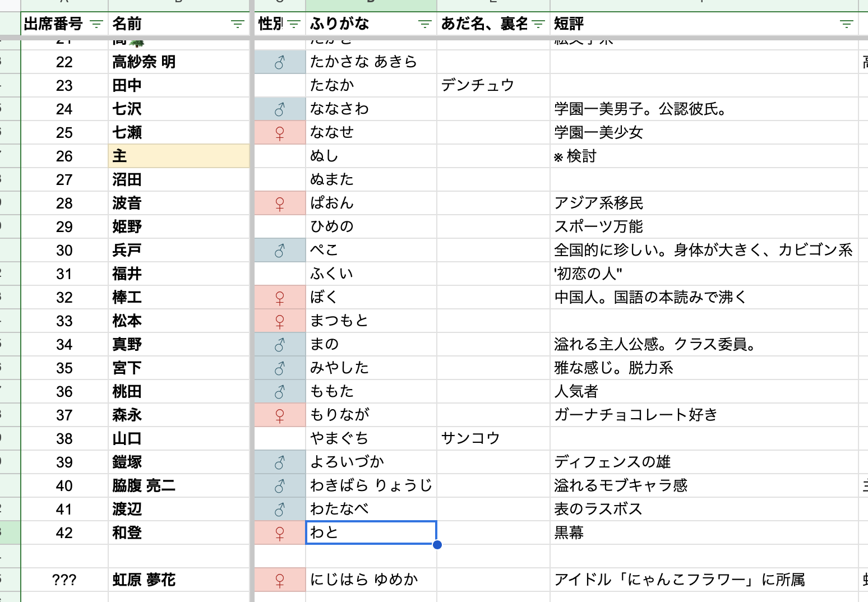Open filter menu for 出席番号 column
This screenshot has width=868, height=602.
pyautogui.click(x=96, y=24)
